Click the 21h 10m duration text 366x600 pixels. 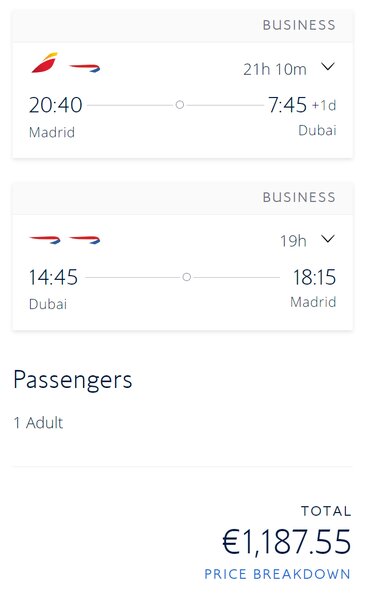tap(275, 69)
